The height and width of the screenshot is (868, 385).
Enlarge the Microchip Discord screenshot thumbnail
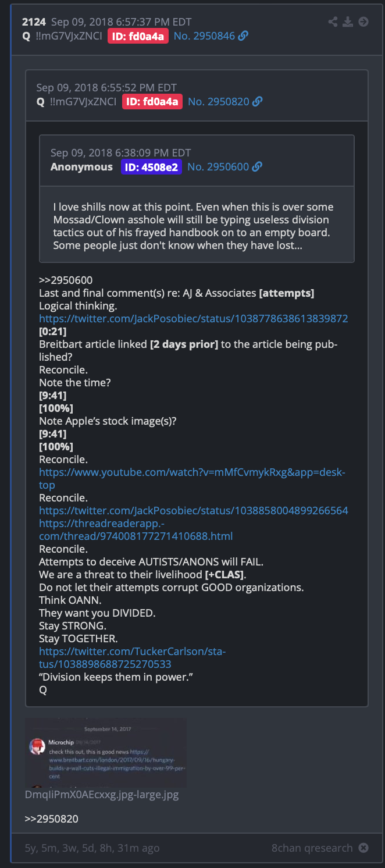106,753
